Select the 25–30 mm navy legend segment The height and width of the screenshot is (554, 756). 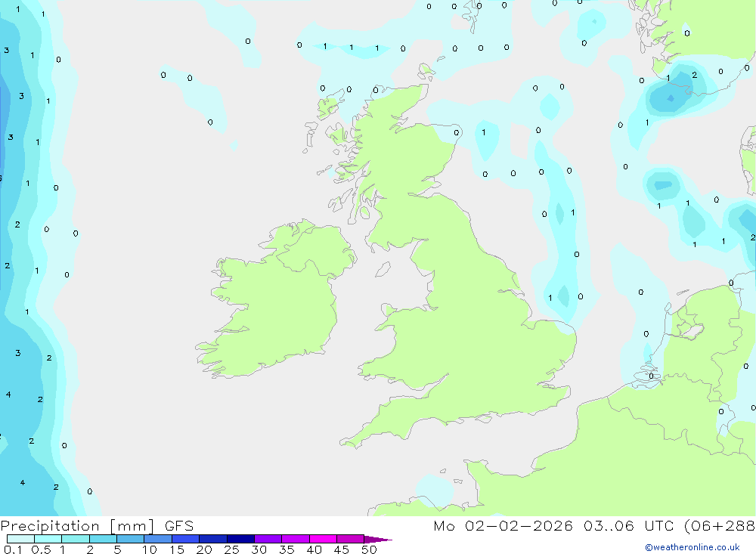tap(240, 539)
